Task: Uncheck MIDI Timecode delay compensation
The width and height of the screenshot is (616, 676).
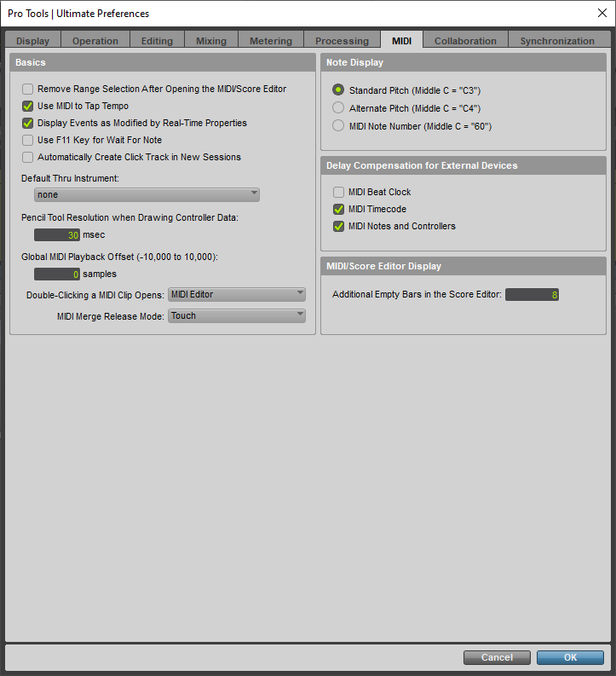Action: (x=338, y=209)
